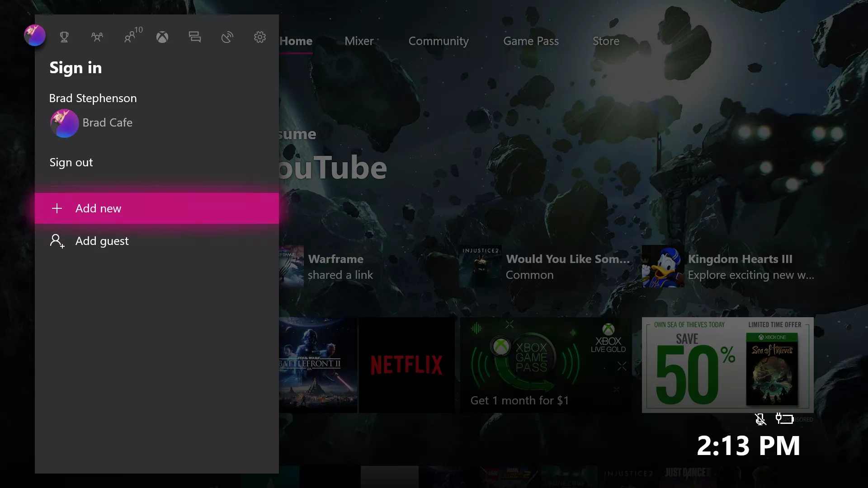
Task: Switch to the Store tab
Action: coord(606,41)
